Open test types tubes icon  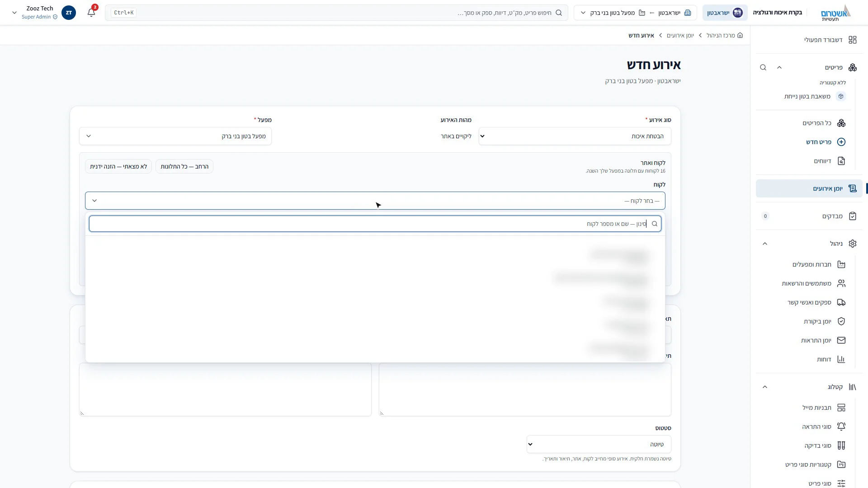click(841, 446)
